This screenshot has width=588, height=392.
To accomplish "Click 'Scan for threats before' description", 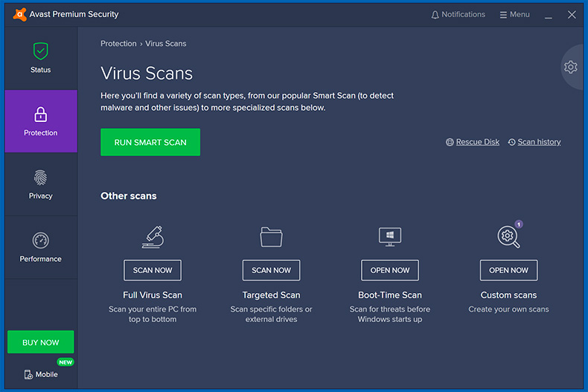I will [x=390, y=309].
